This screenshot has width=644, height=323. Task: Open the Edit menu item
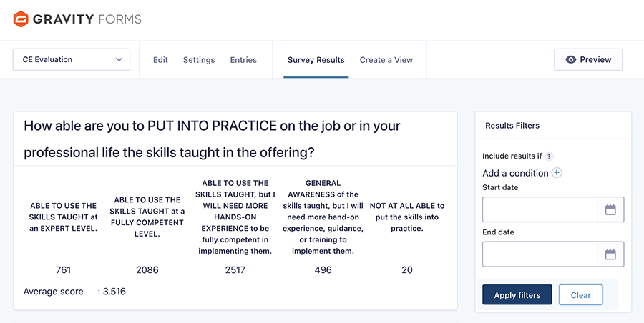160,60
